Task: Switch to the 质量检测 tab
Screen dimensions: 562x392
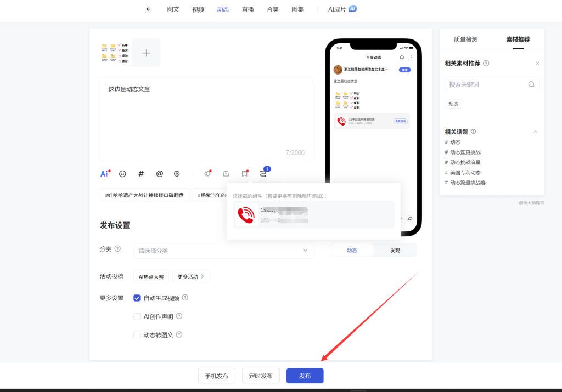Action: (x=465, y=39)
